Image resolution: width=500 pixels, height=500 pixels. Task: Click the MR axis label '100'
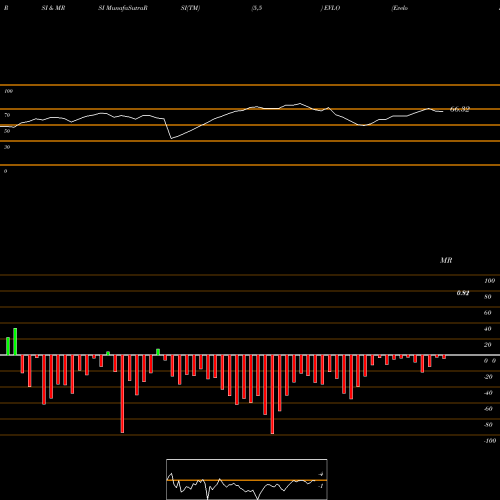pos(489,281)
